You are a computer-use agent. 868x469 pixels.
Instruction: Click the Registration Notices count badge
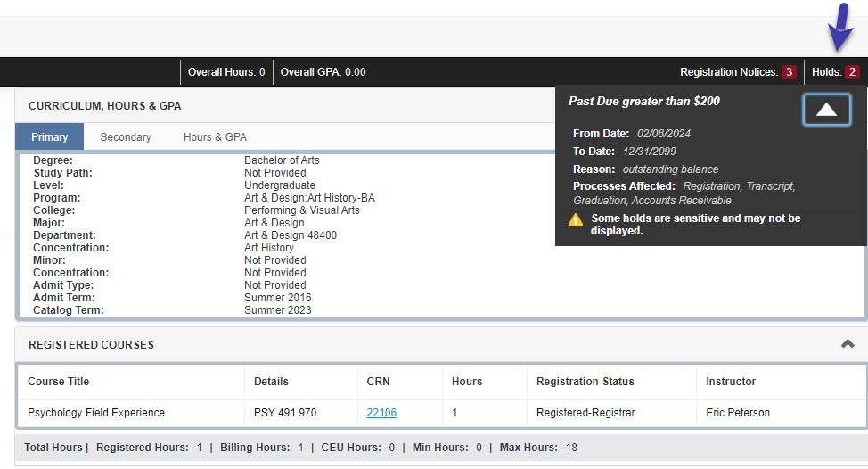[x=789, y=72]
